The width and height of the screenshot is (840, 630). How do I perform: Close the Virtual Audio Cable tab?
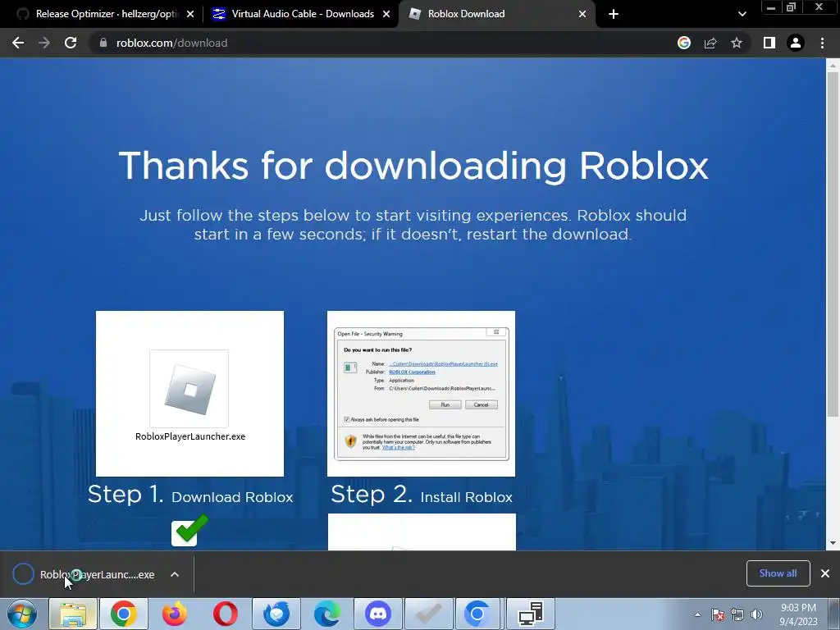coord(386,15)
